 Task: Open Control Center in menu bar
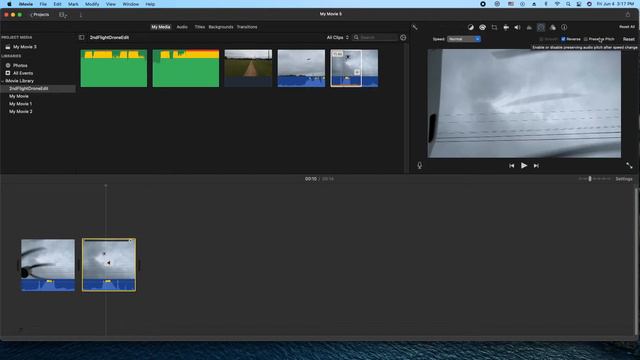579,4
